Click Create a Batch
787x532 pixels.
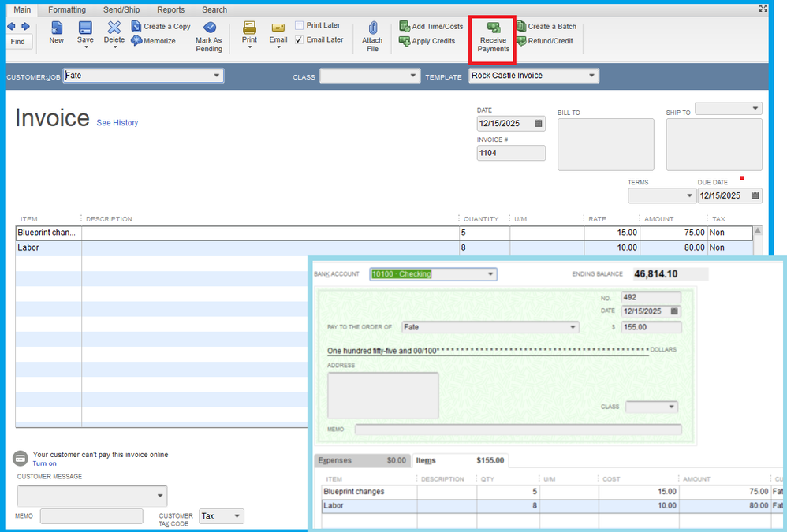[x=546, y=27]
